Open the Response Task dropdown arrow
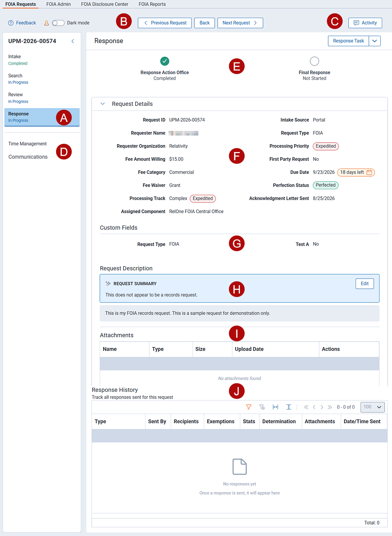392x536 pixels. [375, 41]
